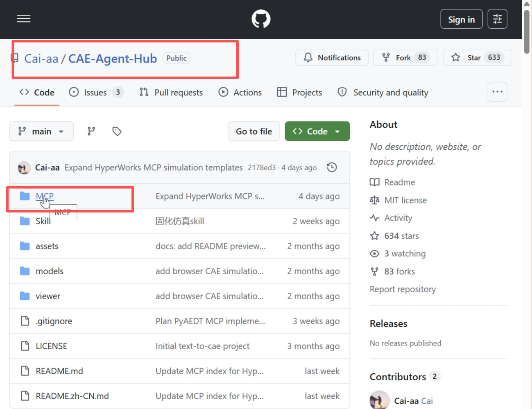The height and width of the screenshot is (409, 532).
Task: Open the assets folder
Action: coord(47,246)
